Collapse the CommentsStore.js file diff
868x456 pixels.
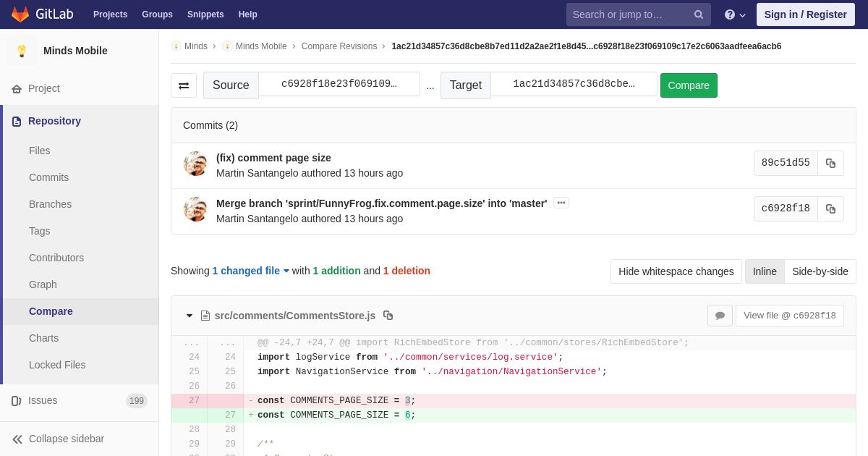(190, 316)
